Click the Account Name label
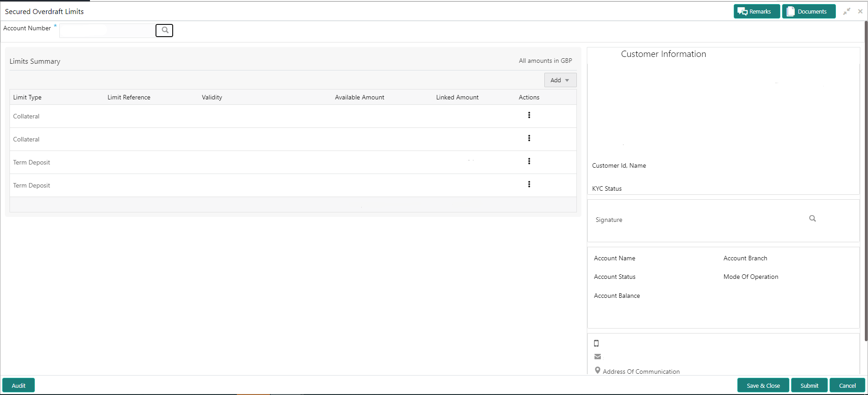Image resolution: width=868 pixels, height=395 pixels. point(614,259)
